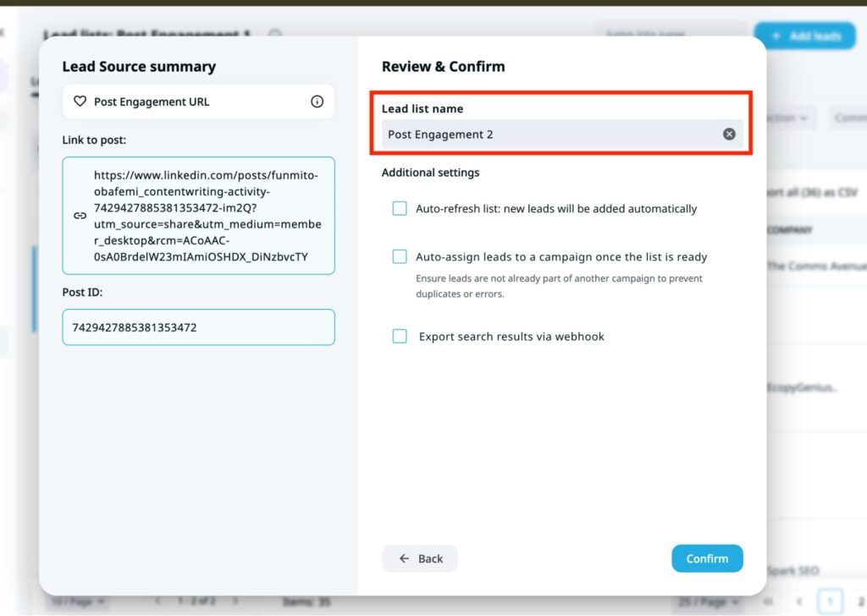Viewport: 867px width, 616px height.
Task: Expand the 10 / Page dropdown
Action: click(x=77, y=602)
